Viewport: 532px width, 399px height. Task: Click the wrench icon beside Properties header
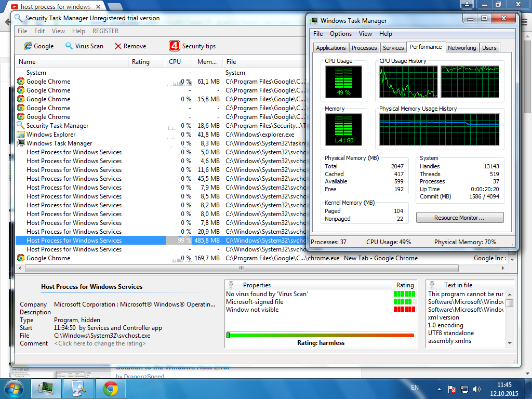click(231, 285)
